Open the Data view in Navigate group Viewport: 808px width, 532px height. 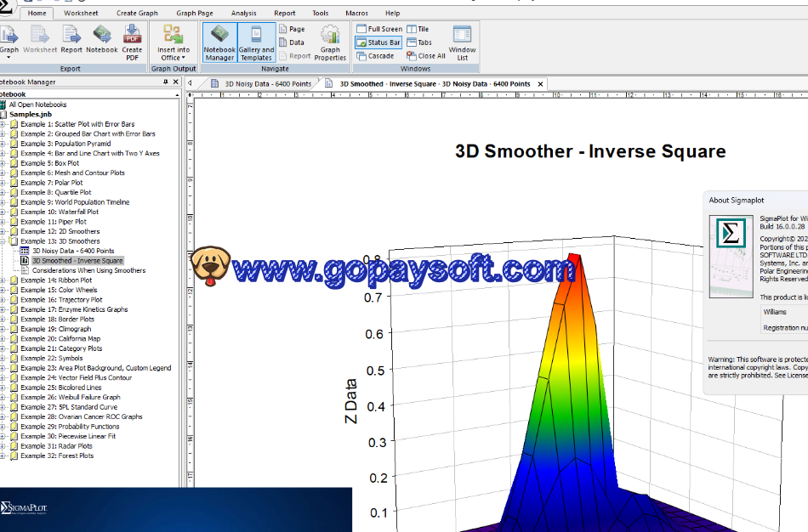[x=291, y=42]
